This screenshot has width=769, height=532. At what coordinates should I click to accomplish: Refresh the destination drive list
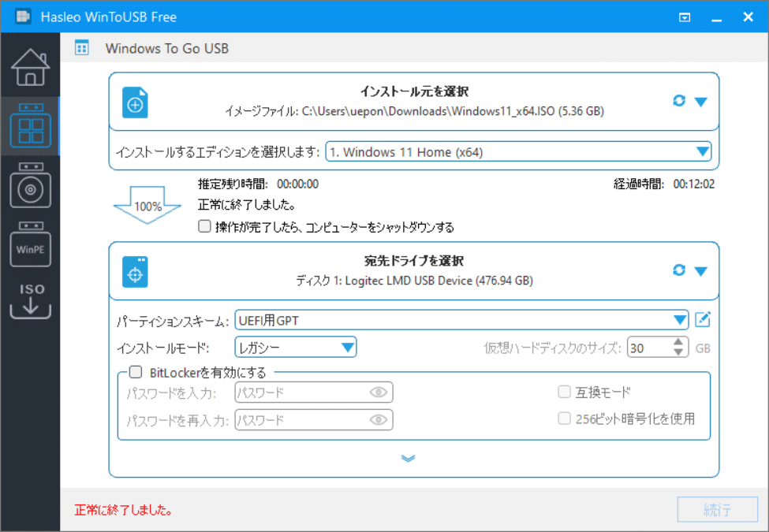(x=679, y=270)
